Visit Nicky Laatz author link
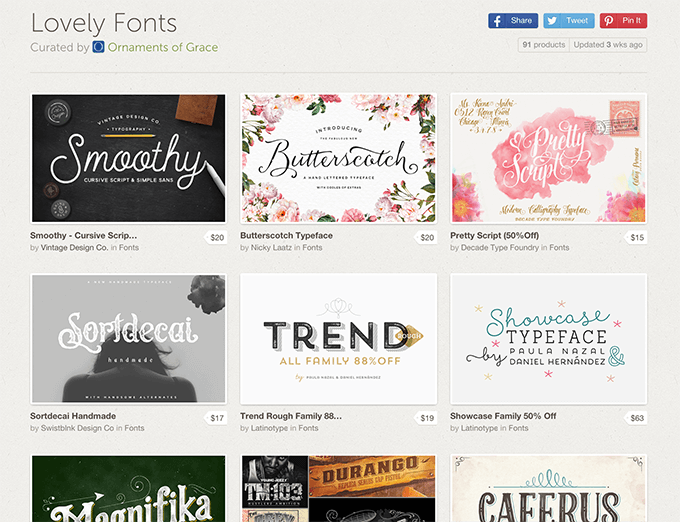 [271, 248]
